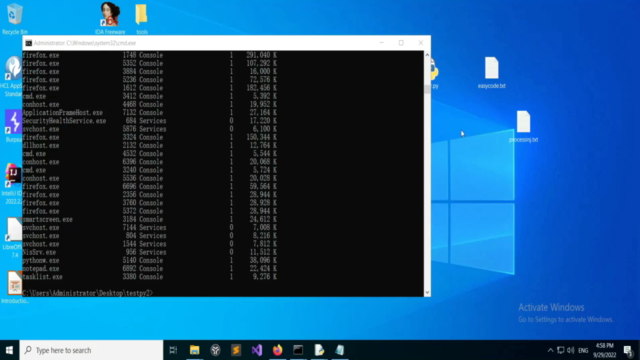
Task: Click the SecurityHealthService.exe row
Action: [149, 121]
